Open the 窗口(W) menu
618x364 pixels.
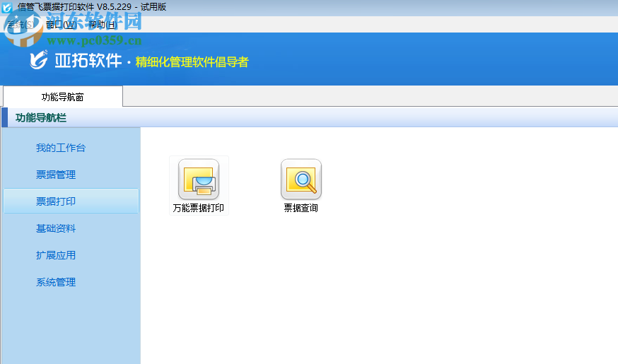[x=61, y=25]
